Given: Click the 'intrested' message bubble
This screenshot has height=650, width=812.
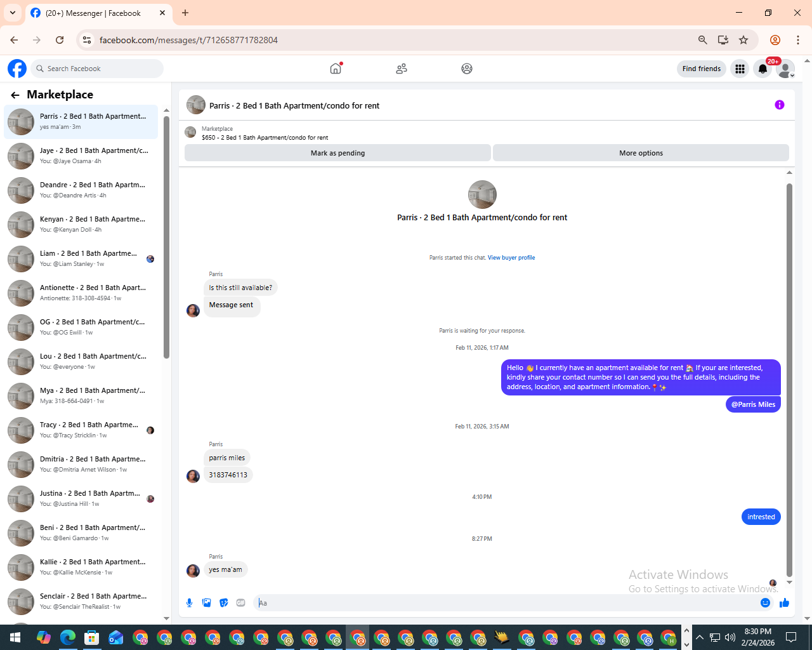Looking at the screenshot, I should 761,517.
